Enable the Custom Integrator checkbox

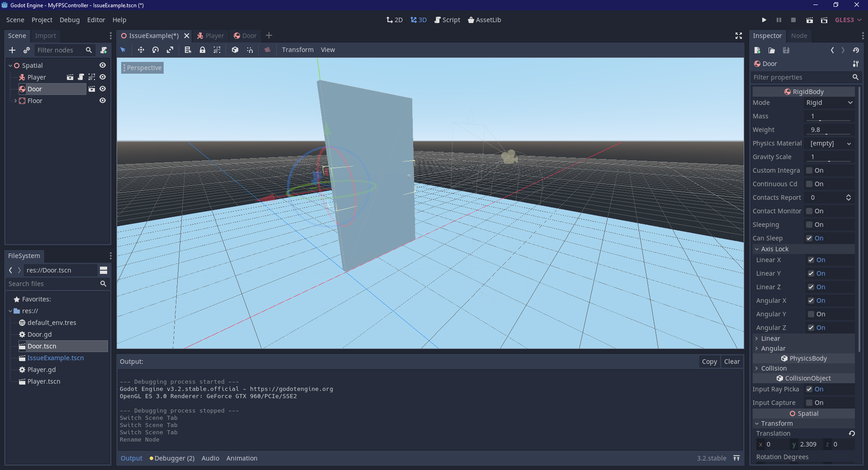pos(809,170)
